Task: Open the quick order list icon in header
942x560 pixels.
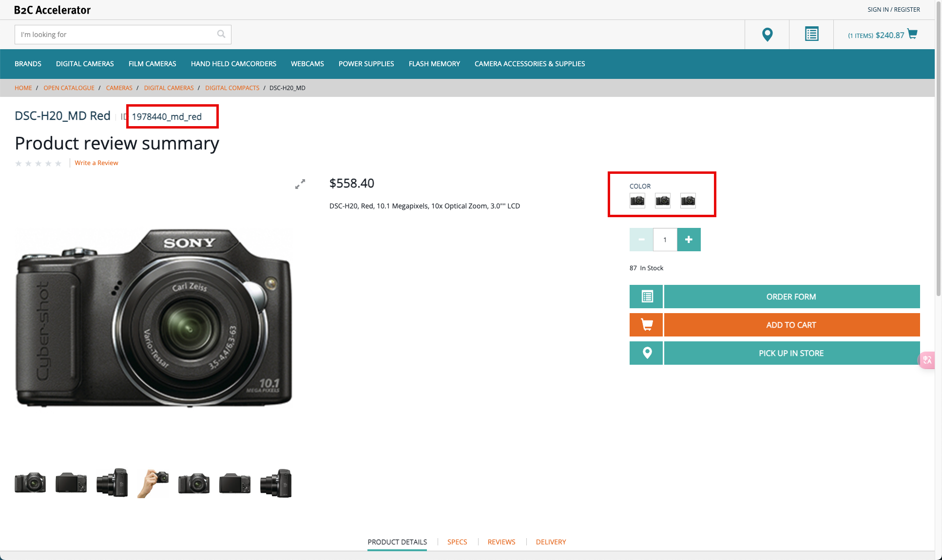Action: [x=811, y=35]
